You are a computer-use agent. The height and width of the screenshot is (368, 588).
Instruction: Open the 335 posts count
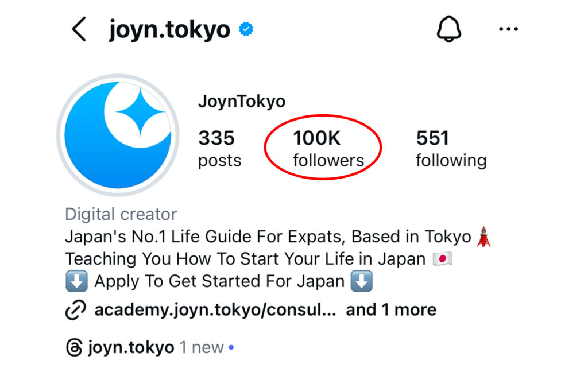point(219,148)
